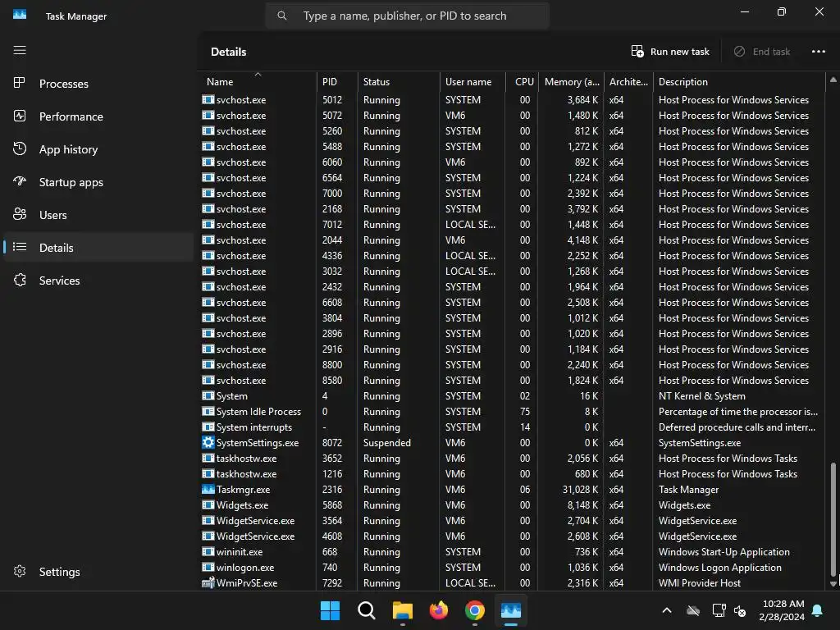Select taskhostw.exe with PID 3652

pos(513,458)
